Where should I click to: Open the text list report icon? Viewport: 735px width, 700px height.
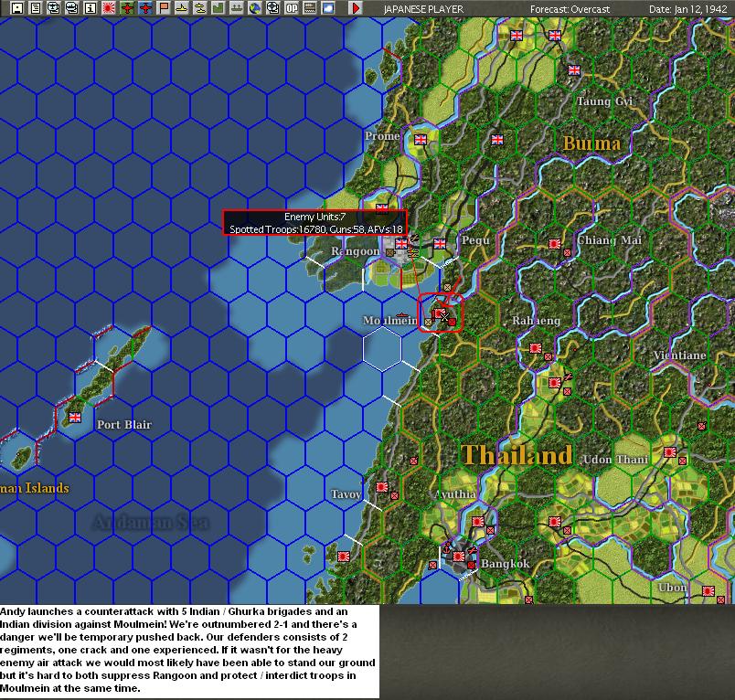pos(36,8)
